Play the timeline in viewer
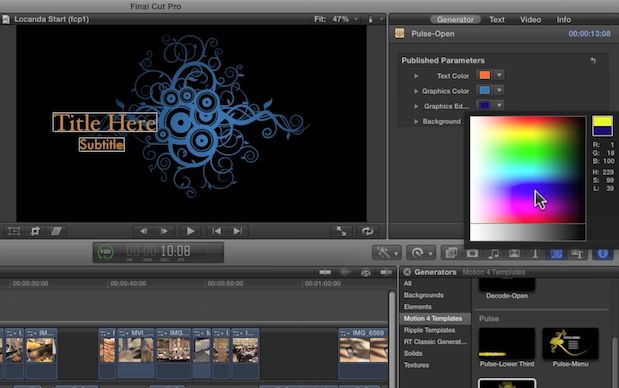The width and height of the screenshot is (619, 388). tap(190, 231)
